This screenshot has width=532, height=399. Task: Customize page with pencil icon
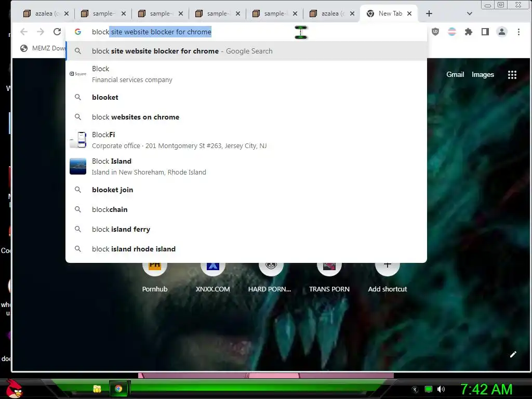[513, 354]
